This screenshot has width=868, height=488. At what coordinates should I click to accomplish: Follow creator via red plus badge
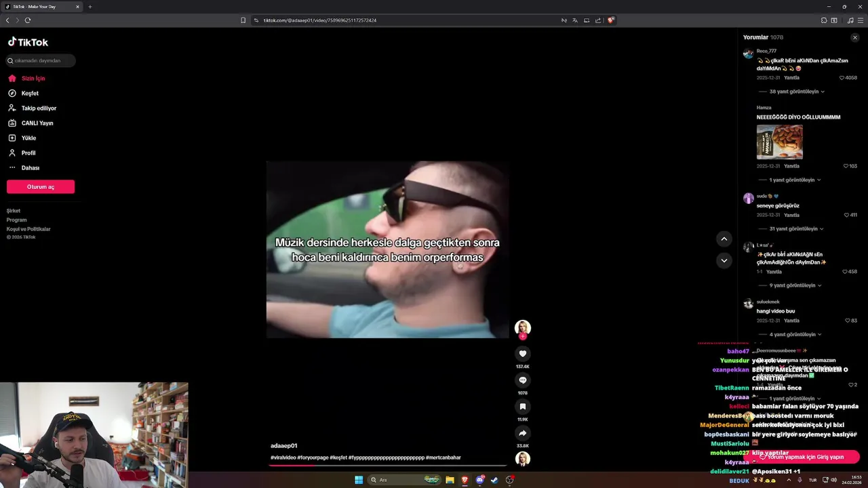tap(522, 336)
